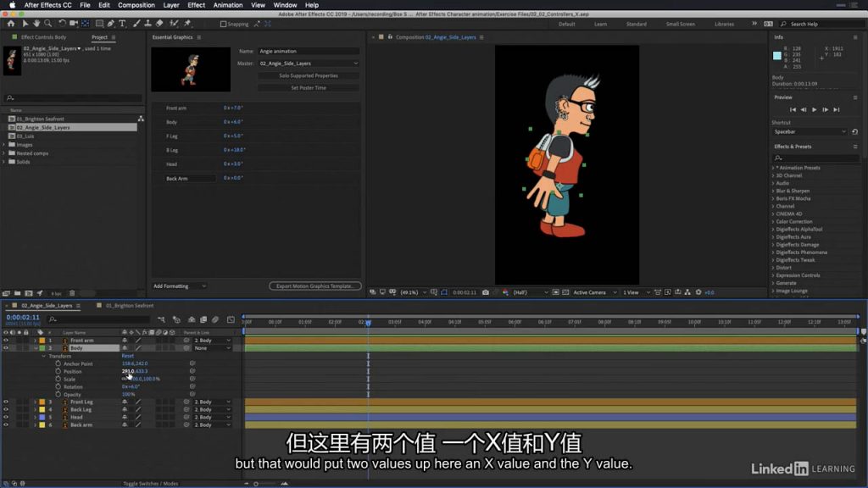The height and width of the screenshot is (488, 868).
Task: Switch to the Standard workspace
Action: pyautogui.click(x=636, y=25)
